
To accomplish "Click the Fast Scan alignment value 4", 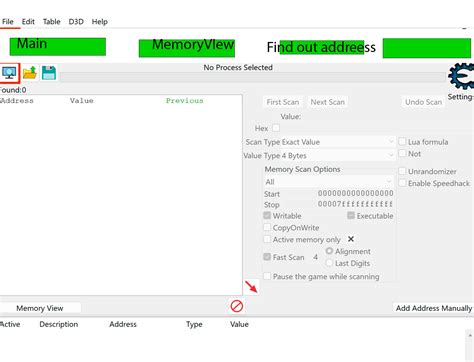I will [315, 257].
